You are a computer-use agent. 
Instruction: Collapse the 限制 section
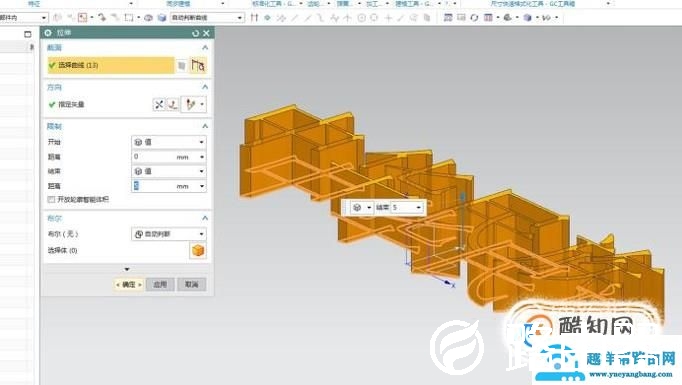coord(205,126)
